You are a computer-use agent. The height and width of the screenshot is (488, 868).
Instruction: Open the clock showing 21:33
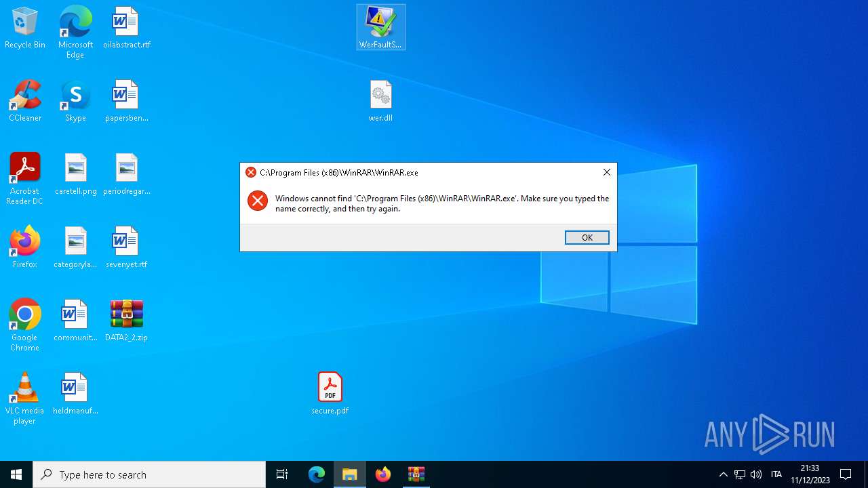pyautogui.click(x=810, y=474)
